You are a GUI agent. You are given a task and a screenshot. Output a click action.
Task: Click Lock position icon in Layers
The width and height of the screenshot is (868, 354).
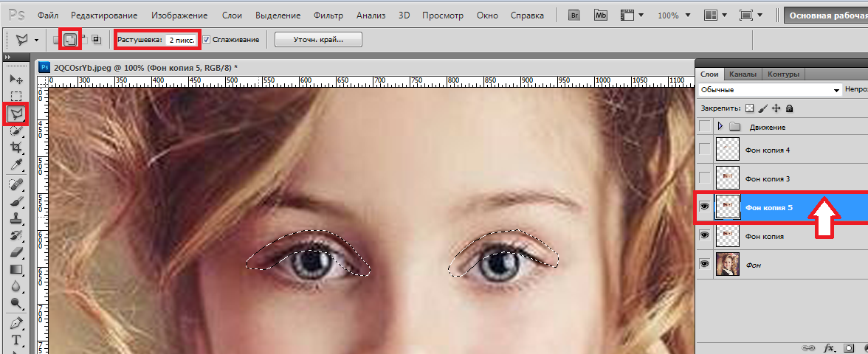coord(776,108)
